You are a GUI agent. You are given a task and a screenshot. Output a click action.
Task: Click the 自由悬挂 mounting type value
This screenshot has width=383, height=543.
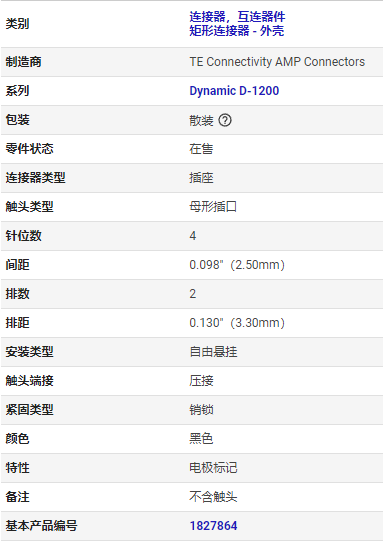point(213,352)
